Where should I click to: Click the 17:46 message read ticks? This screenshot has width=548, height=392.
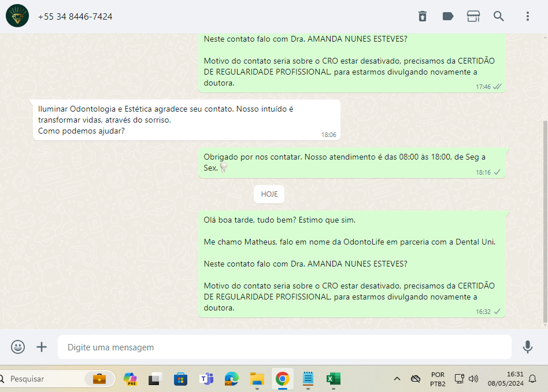click(497, 86)
